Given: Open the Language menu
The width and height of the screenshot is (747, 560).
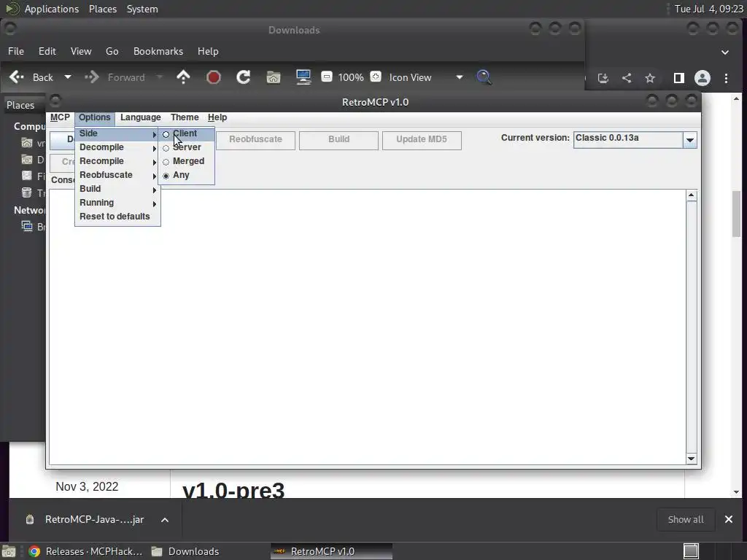Looking at the screenshot, I should [x=141, y=117].
